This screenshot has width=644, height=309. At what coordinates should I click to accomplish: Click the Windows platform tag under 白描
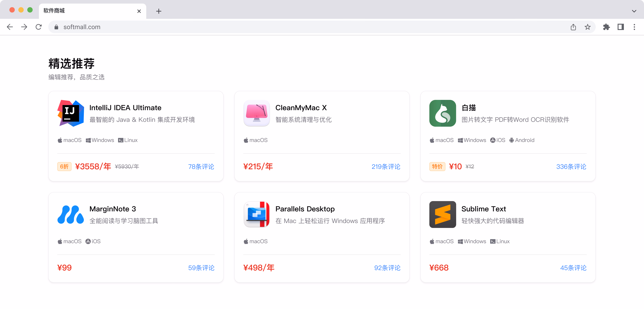point(472,140)
